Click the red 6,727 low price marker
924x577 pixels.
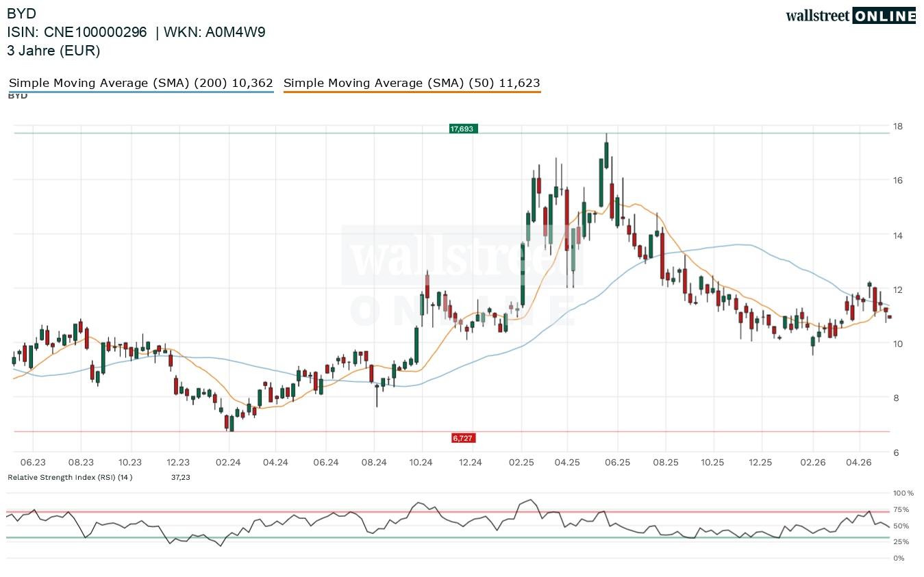(x=463, y=437)
